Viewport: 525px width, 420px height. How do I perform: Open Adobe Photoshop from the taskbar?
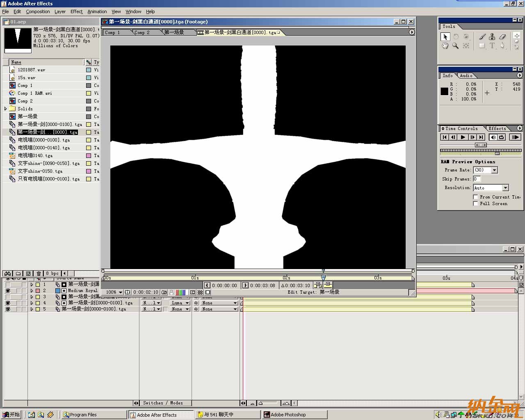(x=288, y=415)
